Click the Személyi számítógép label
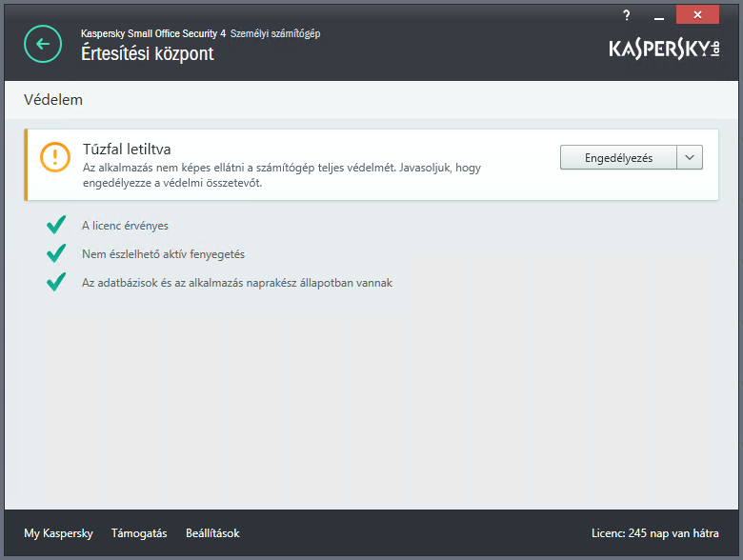 click(275, 33)
